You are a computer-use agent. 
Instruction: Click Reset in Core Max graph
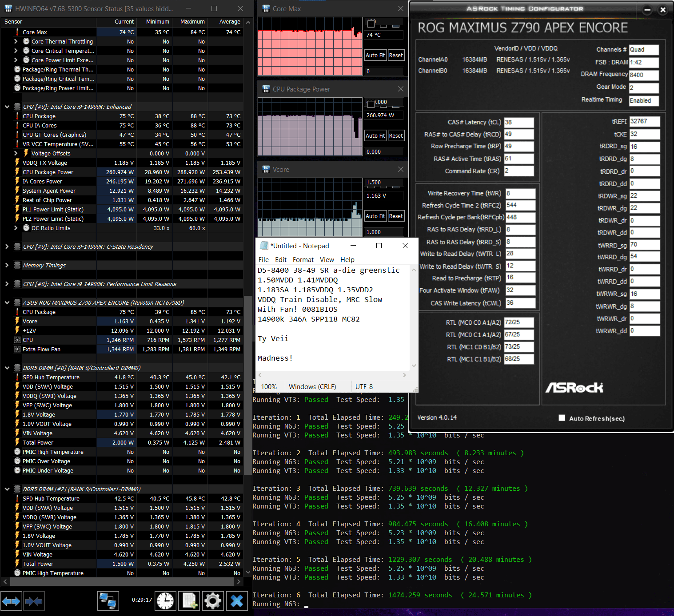pos(396,55)
